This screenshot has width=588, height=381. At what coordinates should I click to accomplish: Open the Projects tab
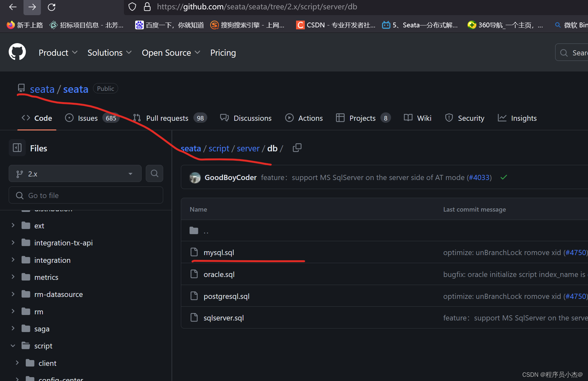363,118
